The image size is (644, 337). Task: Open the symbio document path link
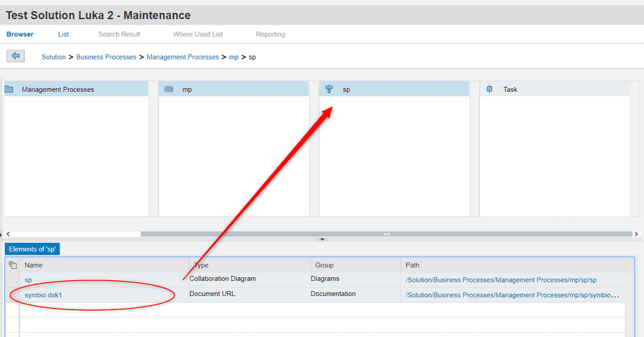coord(512,295)
